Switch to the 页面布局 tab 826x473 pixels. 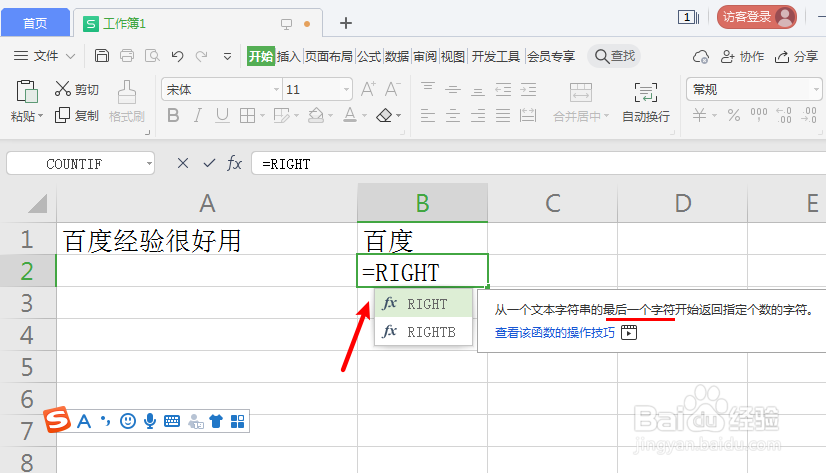pyautogui.click(x=329, y=56)
